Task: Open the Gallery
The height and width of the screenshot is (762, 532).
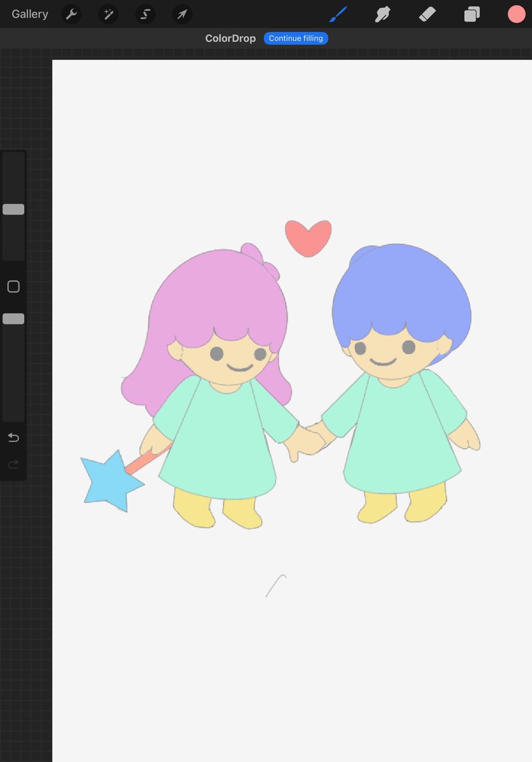Action: [x=30, y=14]
